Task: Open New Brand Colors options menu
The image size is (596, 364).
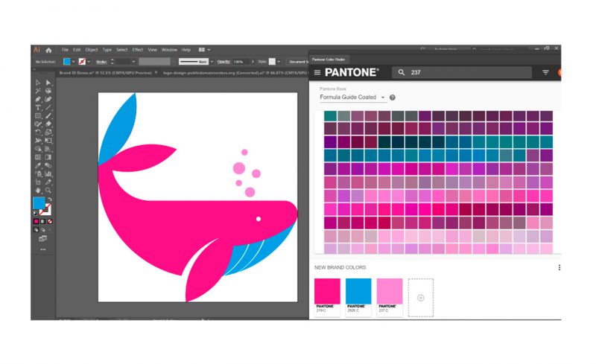Action: [x=559, y=267]
